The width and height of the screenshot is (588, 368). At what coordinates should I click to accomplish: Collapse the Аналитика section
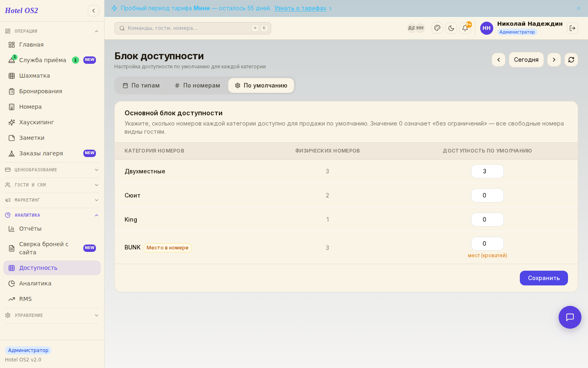coord(52,215)
